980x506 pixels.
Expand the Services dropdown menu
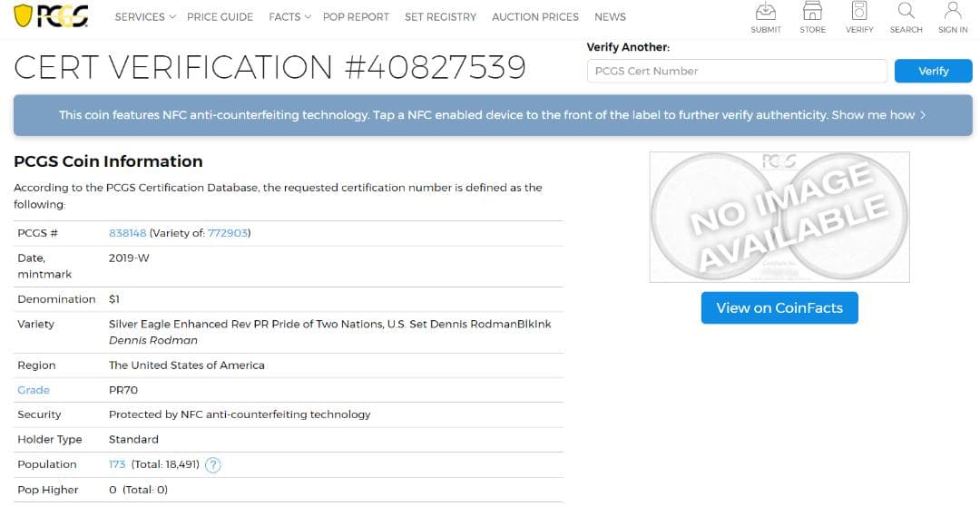(145, 17)
